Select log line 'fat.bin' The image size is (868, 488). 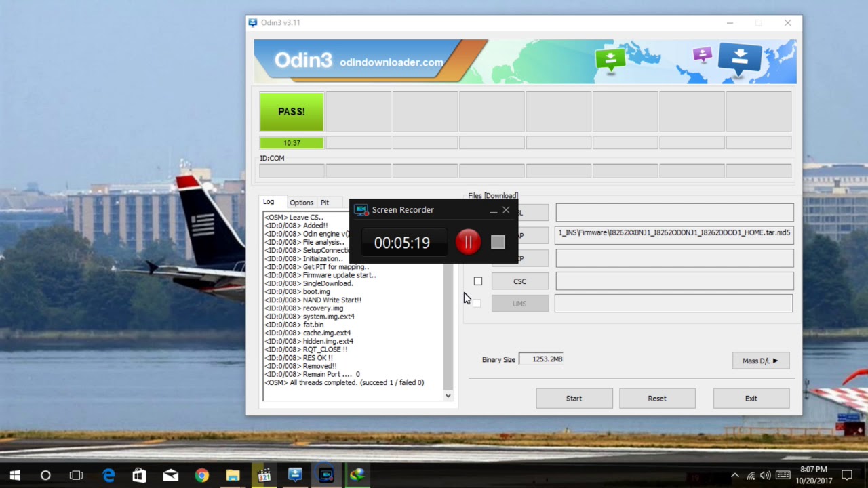(x=294, y=325)
